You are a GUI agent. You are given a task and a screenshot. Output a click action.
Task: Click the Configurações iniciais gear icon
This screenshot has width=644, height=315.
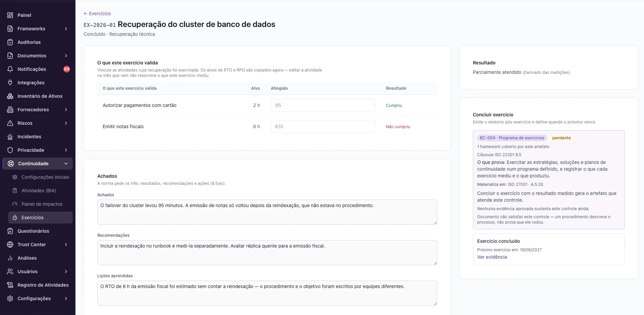click(x=15, y=177)
